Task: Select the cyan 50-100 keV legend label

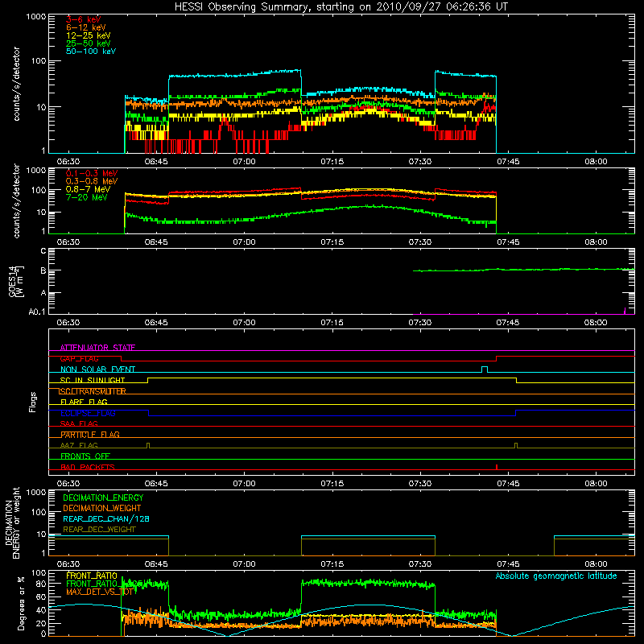Action: point(91,52)
